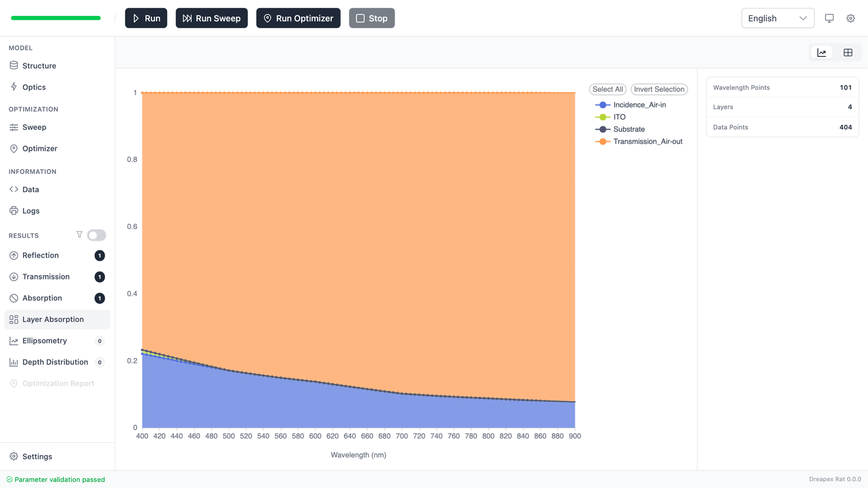868x488 pixels.
Task: Toggle ITO series in legend
Action: [619, 117]
